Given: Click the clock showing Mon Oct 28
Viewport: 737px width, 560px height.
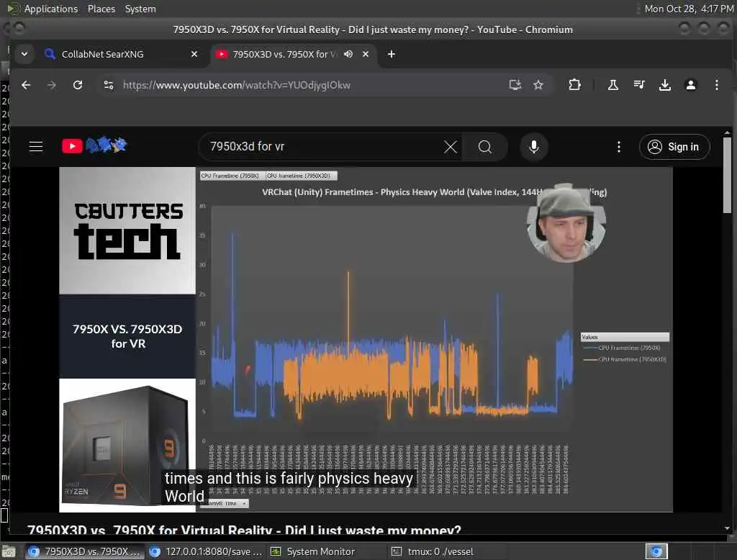Looking at the screenshot, I should click(x=689, y=9).
